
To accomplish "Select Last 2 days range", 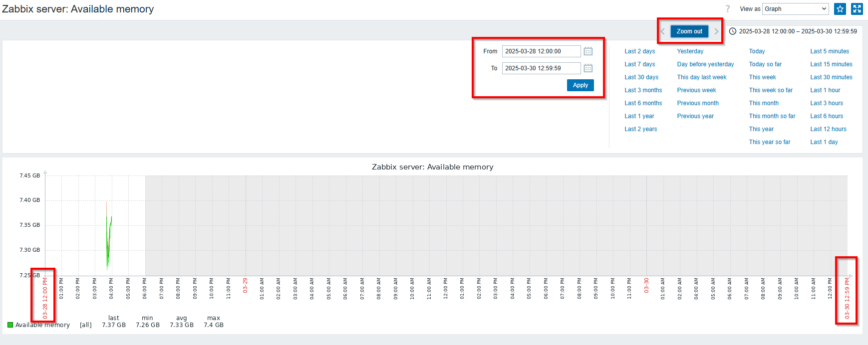I will [640, 51].
